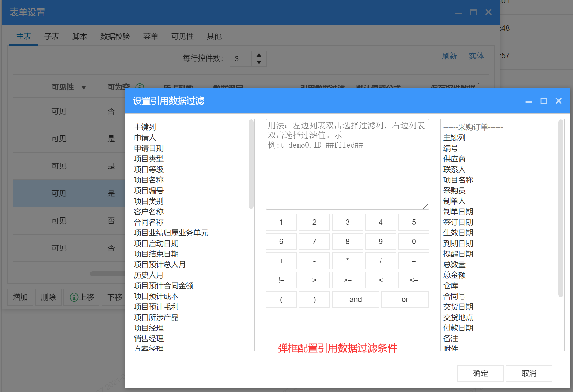Insert the <= operator

click(414, 280)
